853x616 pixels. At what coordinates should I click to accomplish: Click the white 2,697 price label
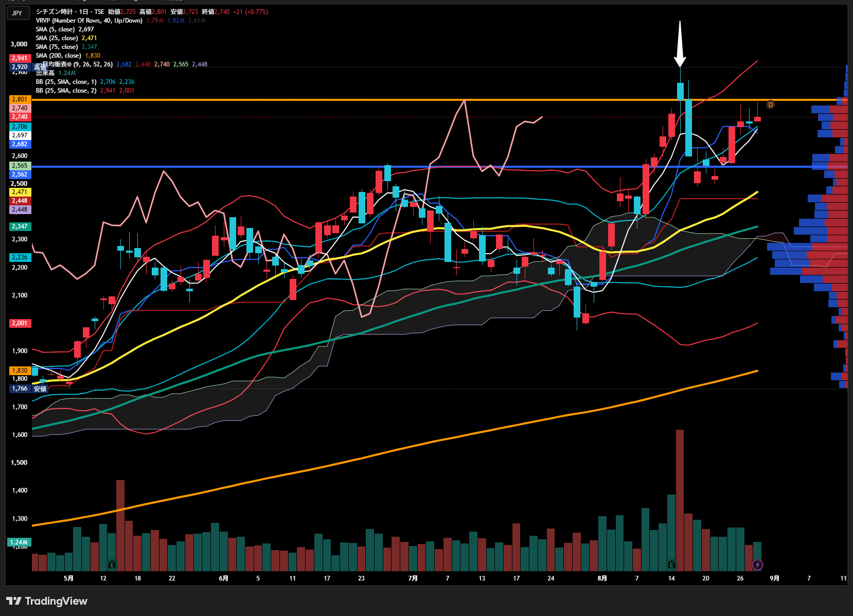[x=20, y=135]
